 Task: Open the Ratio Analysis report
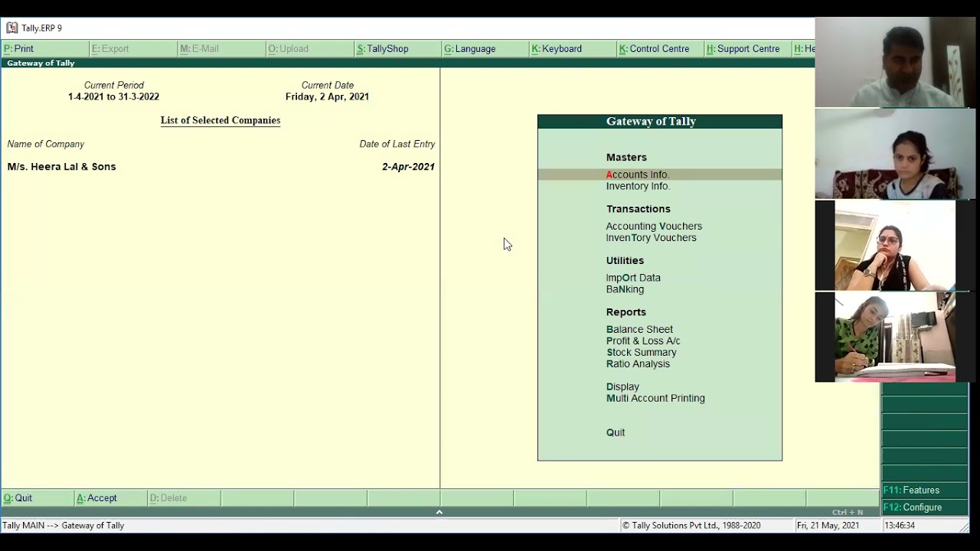638,364
